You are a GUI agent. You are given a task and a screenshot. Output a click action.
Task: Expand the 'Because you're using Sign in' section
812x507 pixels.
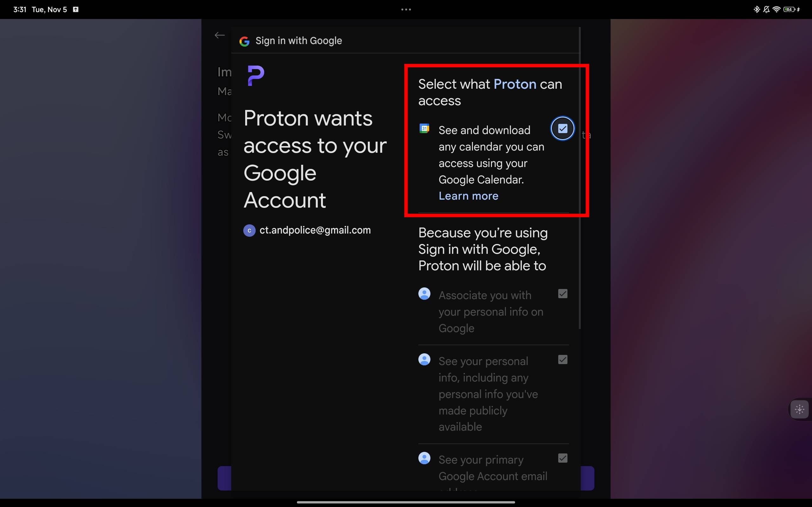click(x=483, y=249)
